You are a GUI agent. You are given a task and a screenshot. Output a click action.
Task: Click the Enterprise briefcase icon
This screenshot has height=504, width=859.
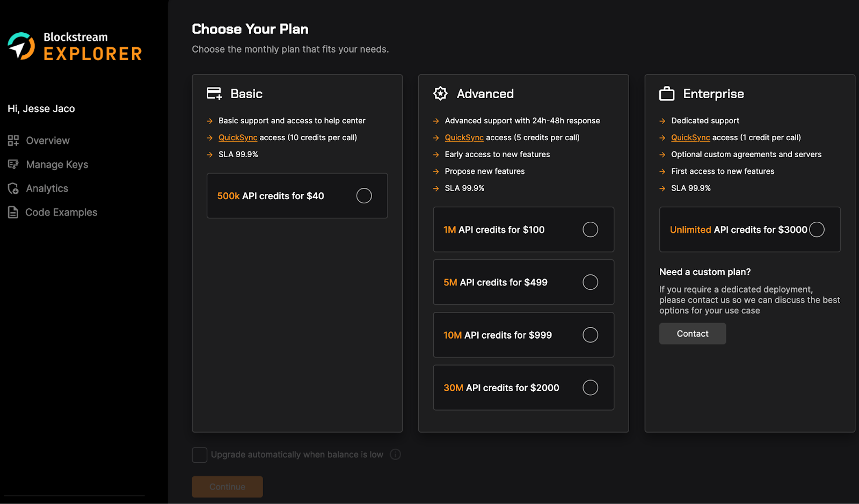tap(667, 93)
